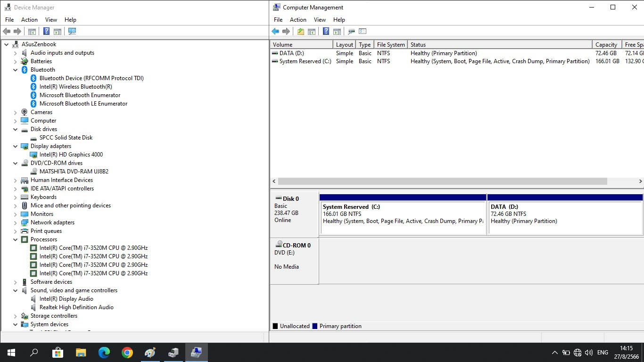
Task: Open Help menu in Computer Management
Action: 339,20
